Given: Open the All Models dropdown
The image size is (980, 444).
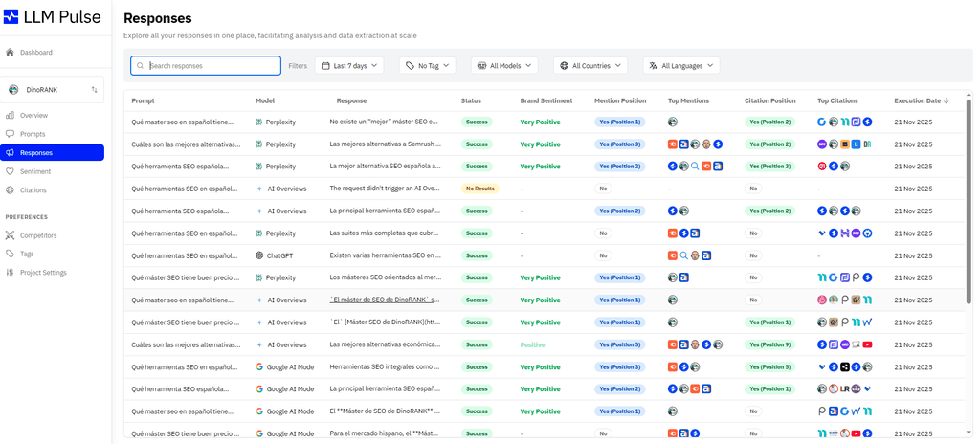Looking at the screenshot, I should pos(503,66).
